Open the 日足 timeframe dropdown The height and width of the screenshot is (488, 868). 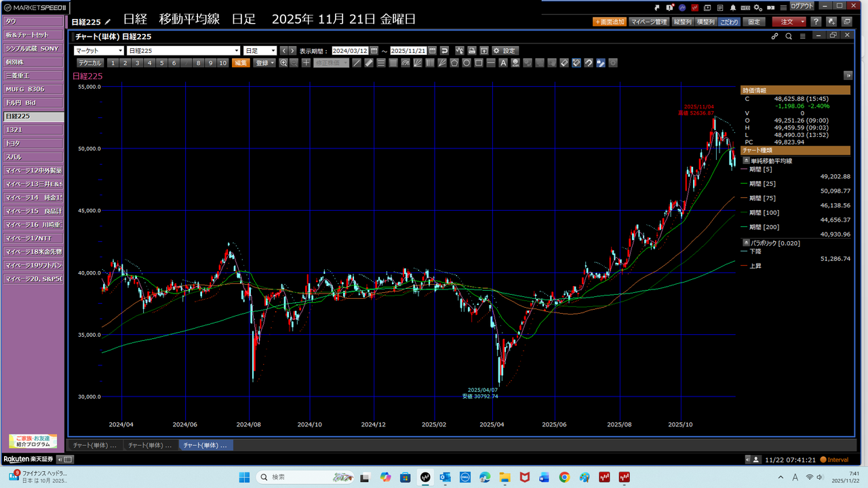(260, 51)
